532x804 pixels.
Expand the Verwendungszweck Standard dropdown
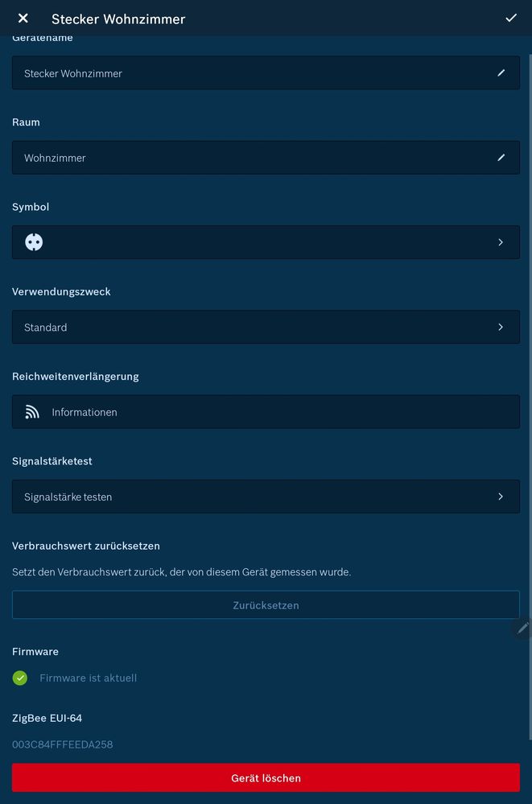(500, 327)
